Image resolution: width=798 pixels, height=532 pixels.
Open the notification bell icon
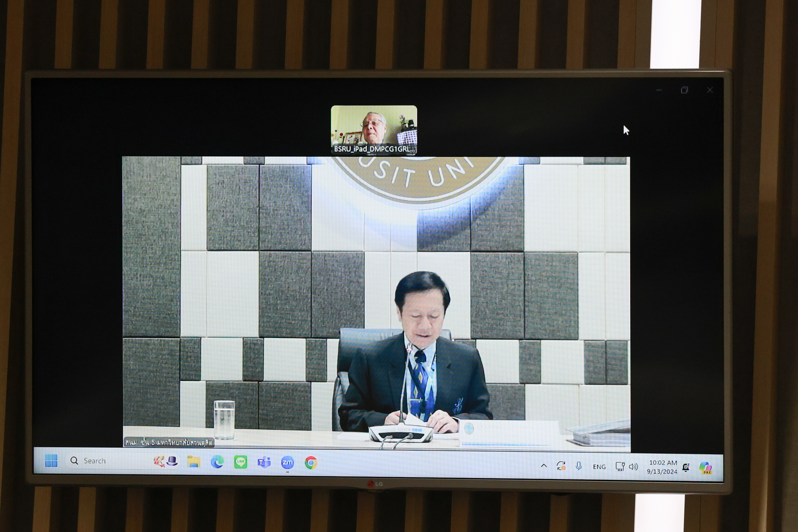click(686, 467)
